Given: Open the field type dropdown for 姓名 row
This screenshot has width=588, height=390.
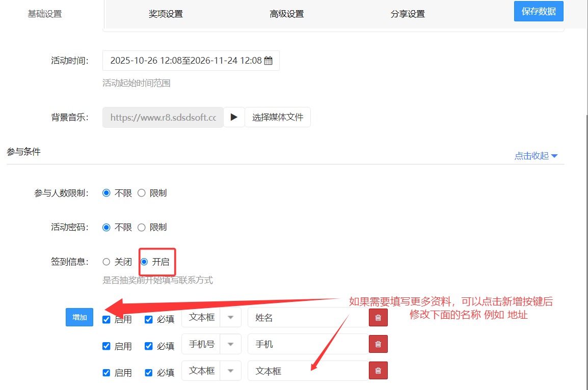Looking at the screenshot, I should point(230,317).
